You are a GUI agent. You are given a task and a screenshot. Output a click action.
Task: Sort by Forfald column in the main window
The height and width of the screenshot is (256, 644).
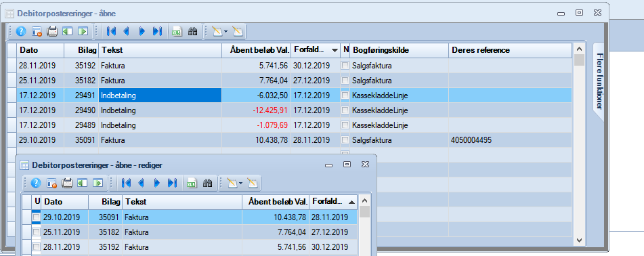point(316,50)
